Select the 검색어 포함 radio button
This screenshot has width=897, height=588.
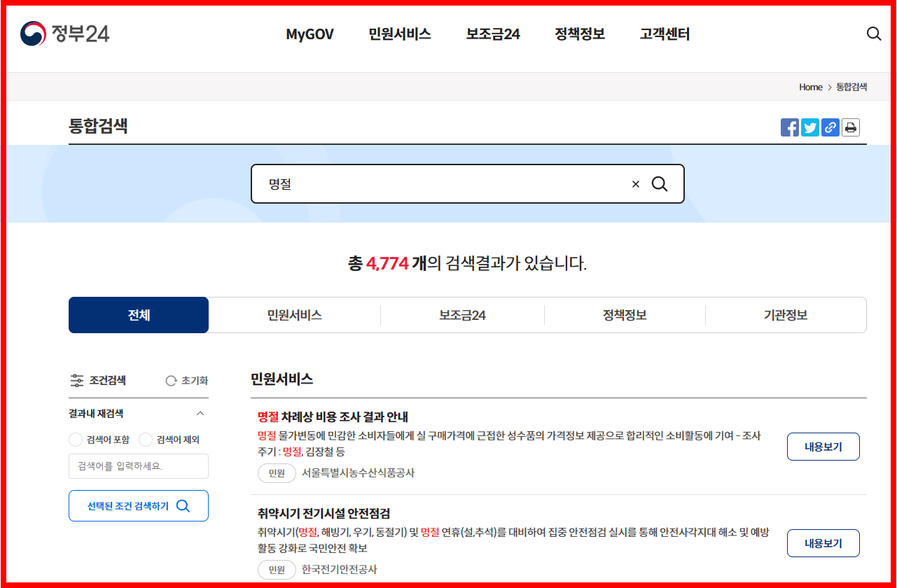pos(75,440)
